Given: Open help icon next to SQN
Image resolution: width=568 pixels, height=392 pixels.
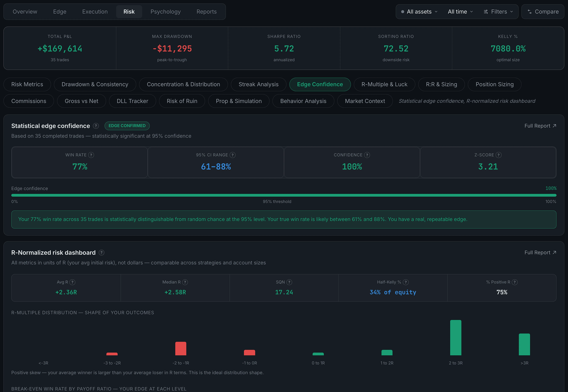Looking at the screenshot, I should [x=289, y=282].
